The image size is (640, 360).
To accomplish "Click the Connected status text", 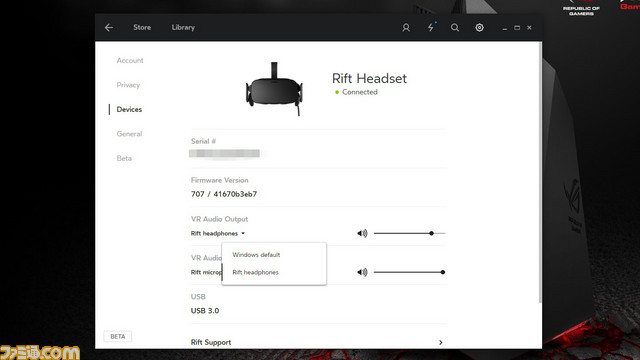I will coord(360,92).
